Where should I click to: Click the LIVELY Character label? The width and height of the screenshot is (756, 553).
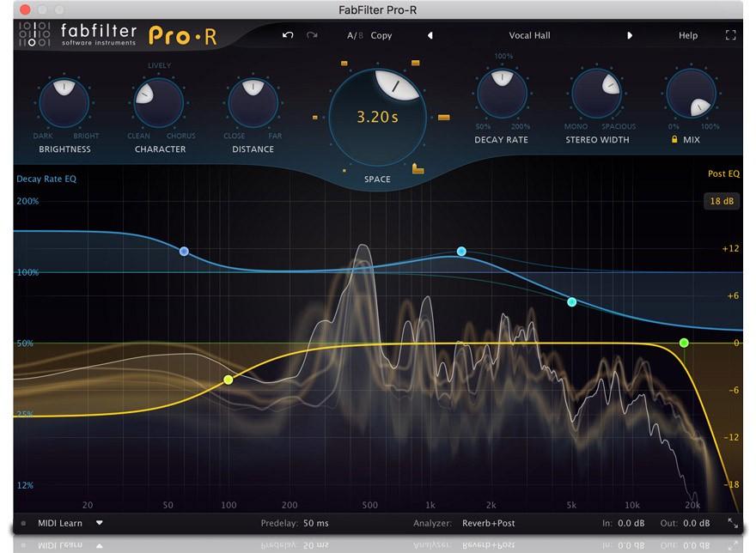pos(160,65)
